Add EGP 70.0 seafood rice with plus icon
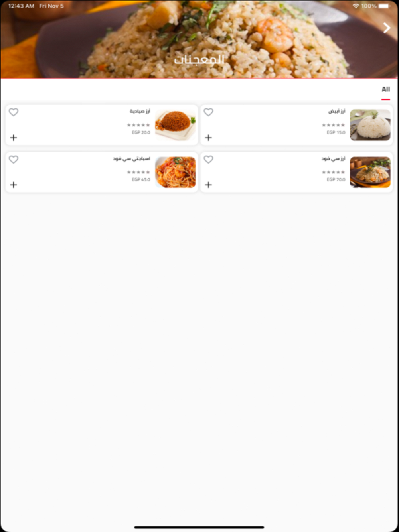Screen dimensions: 399x532 click(x=208, y=185)
